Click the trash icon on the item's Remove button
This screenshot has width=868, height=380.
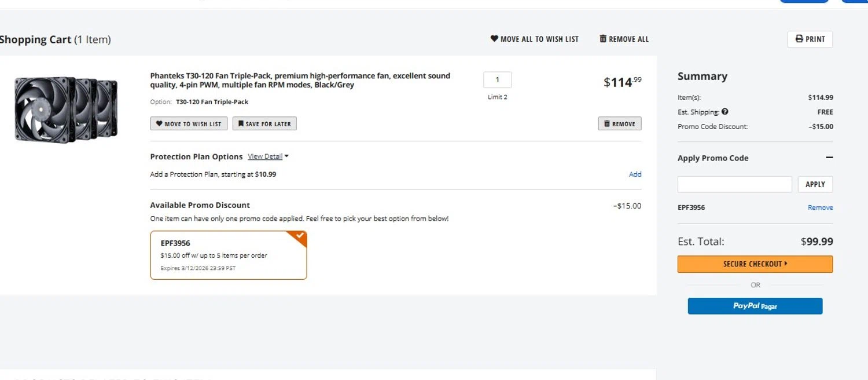click(607, 123)
